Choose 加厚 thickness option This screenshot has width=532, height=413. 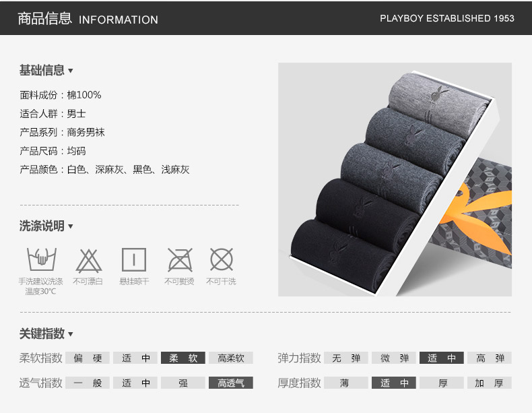(x=490, y=383)
